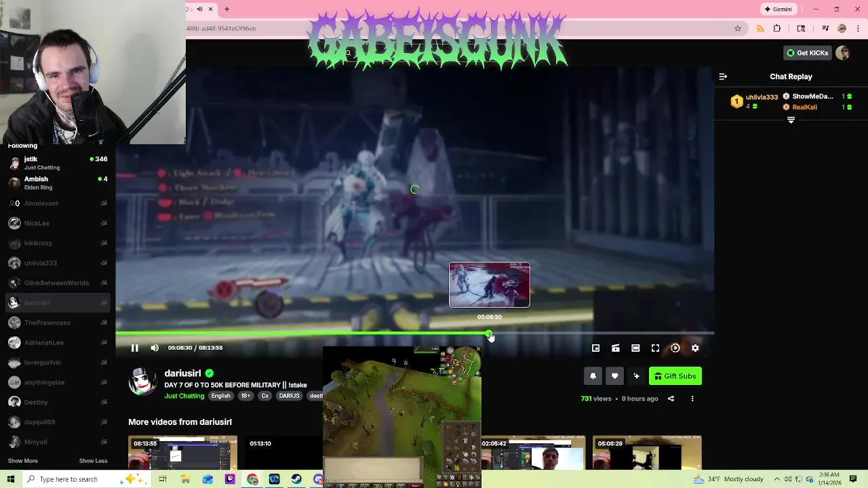Select dayquil69 in the sidebar
The height and width of the screenshot is (488, 868).
click(x=58, y=422)
